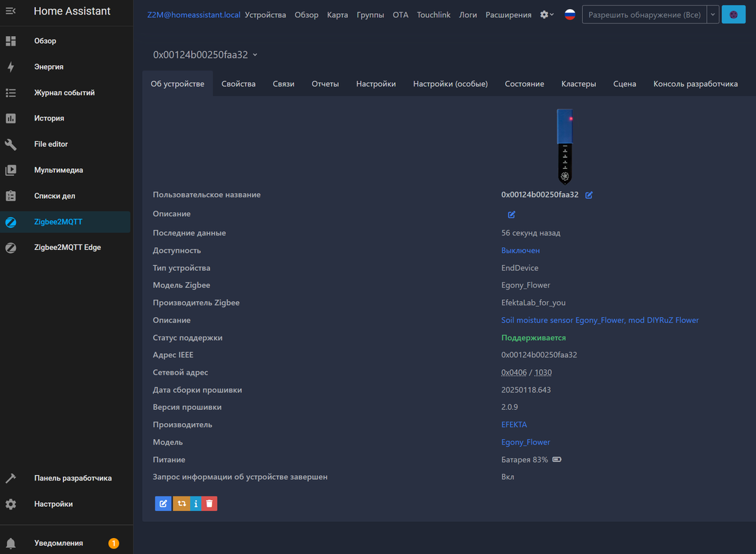Open Энергия lightning icon in sidebar
This screenshot has width=756, height=554.
(10, 67)
